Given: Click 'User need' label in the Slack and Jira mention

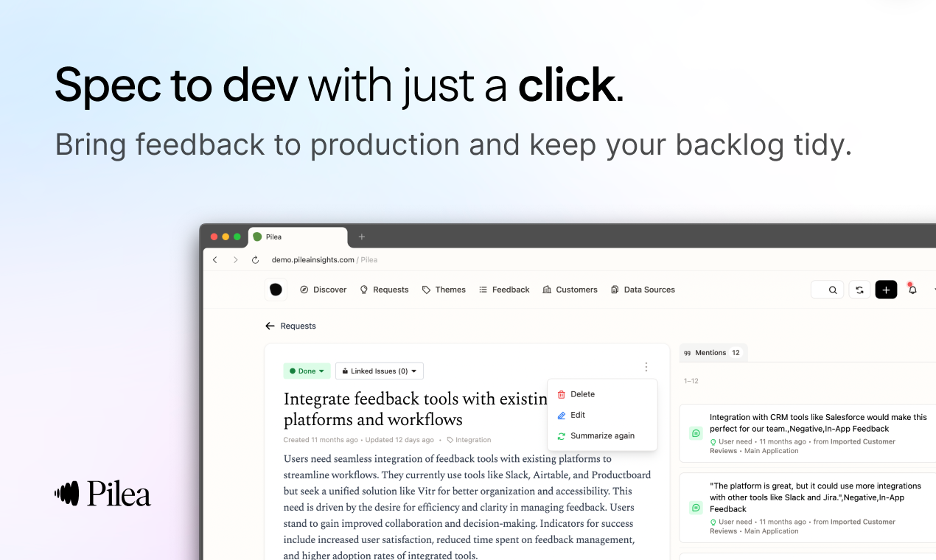Looking at the screenshot, I should point(736,522).
